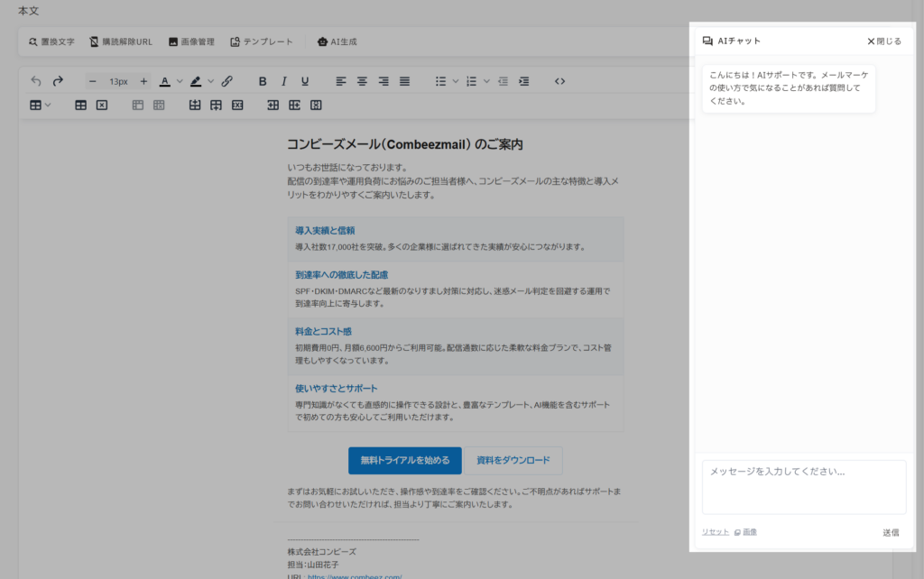
Task: Toggle bold formatting
Action: 263,81
